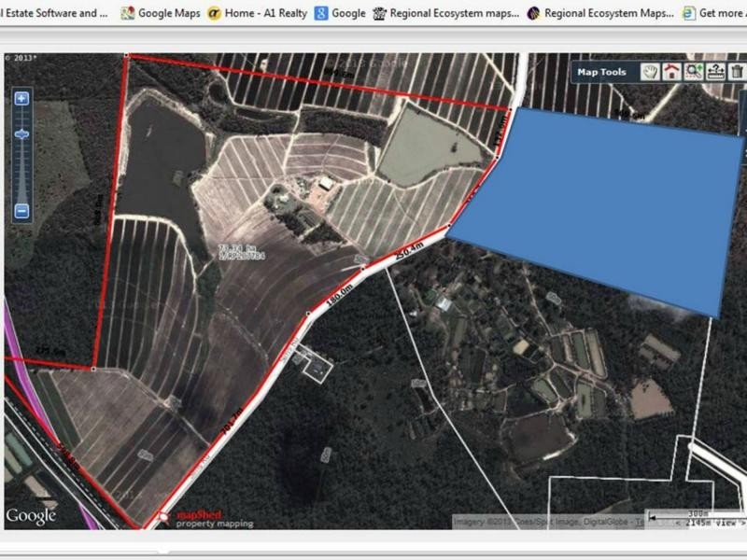This screenshot has height=560, width=747.
Task: Click the mapShed property mapping logo
Action: tap(205, 518)
